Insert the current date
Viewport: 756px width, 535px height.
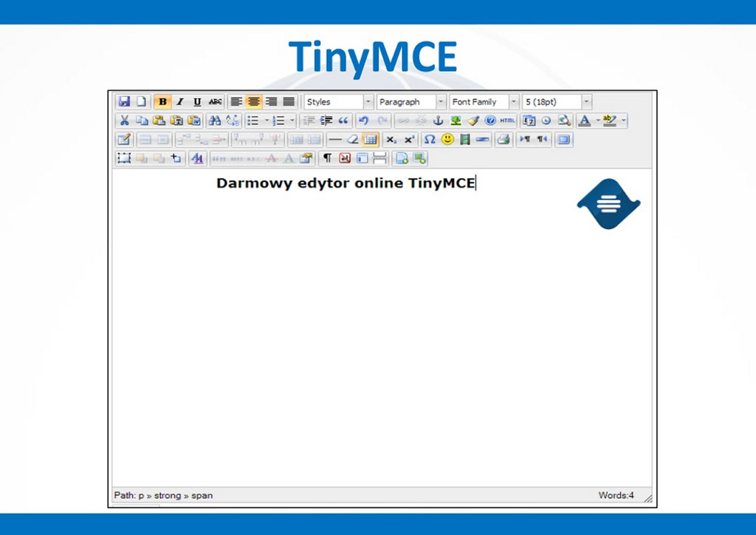click(529, 120)
